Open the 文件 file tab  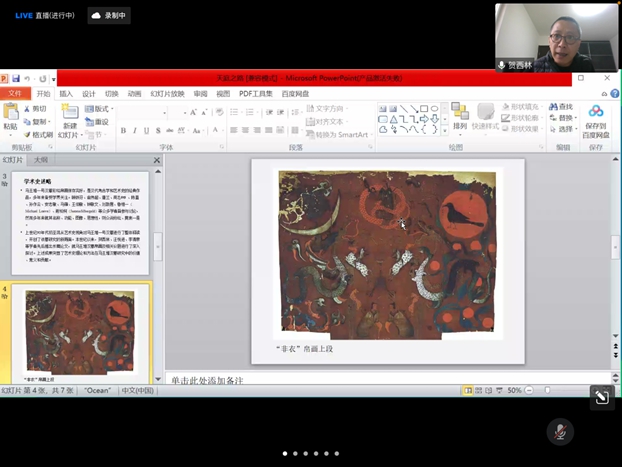(x=15, y=93)
